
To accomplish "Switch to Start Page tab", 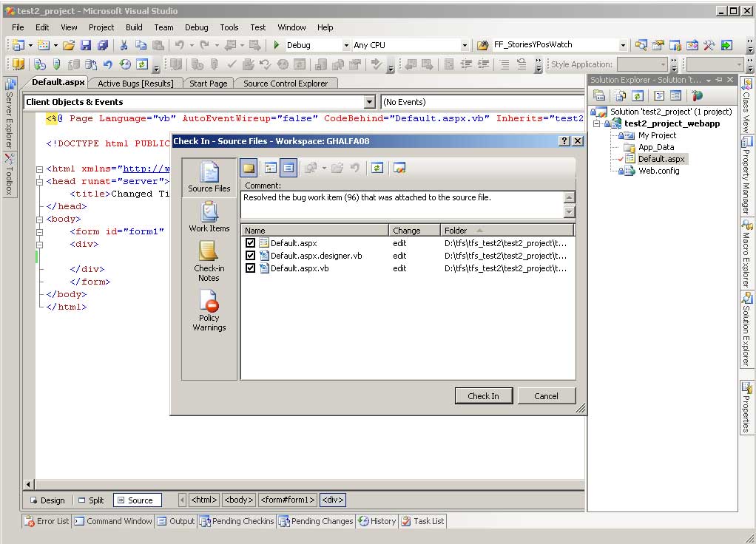I will click(209, 84).
